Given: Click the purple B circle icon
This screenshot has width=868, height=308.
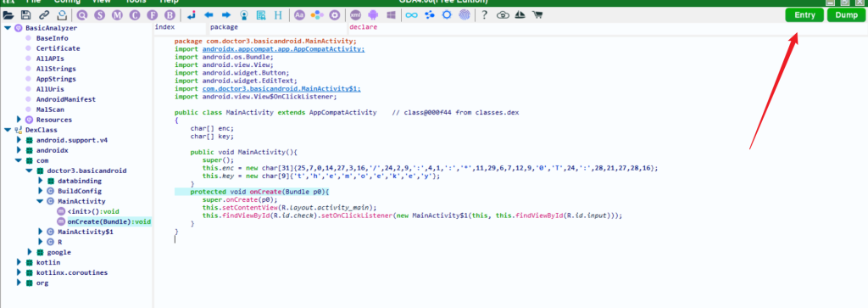Looking at the screenshot, I should [x=170, y=15].
